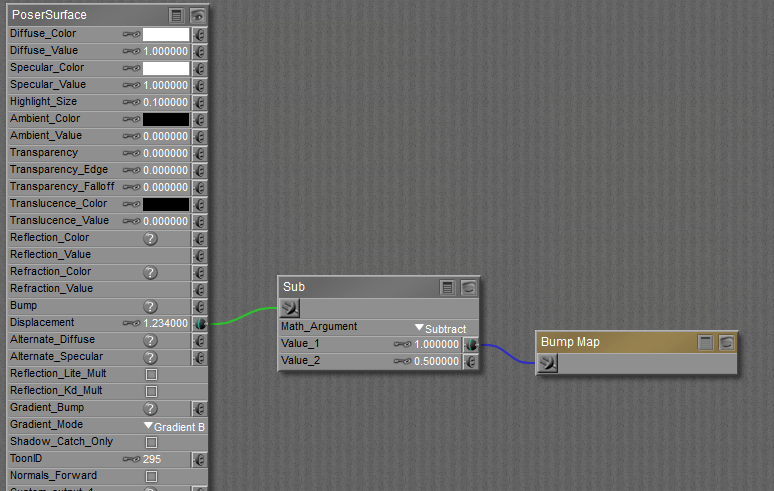The width and height of the screenshot is (774, 491).
Task: Click the Reflection_Color input plug icon
Action: tap(199, 238)
